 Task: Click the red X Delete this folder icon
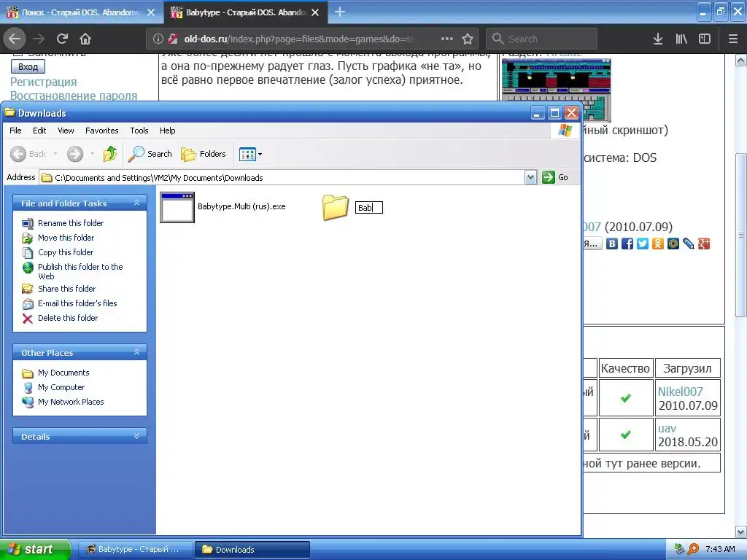click(28, 319)
